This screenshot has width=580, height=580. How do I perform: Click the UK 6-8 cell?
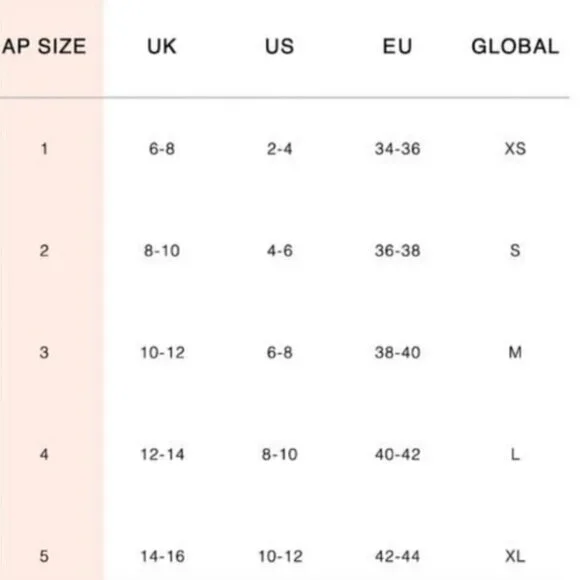162,149
